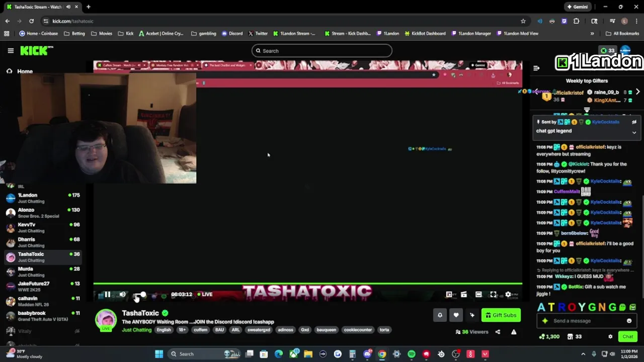Open a new browser tab
This screenshot has width=644, height=362.
88,7
